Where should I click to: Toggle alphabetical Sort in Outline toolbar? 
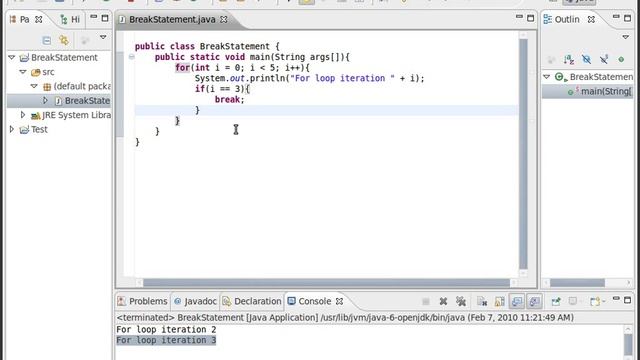[569, 60]
